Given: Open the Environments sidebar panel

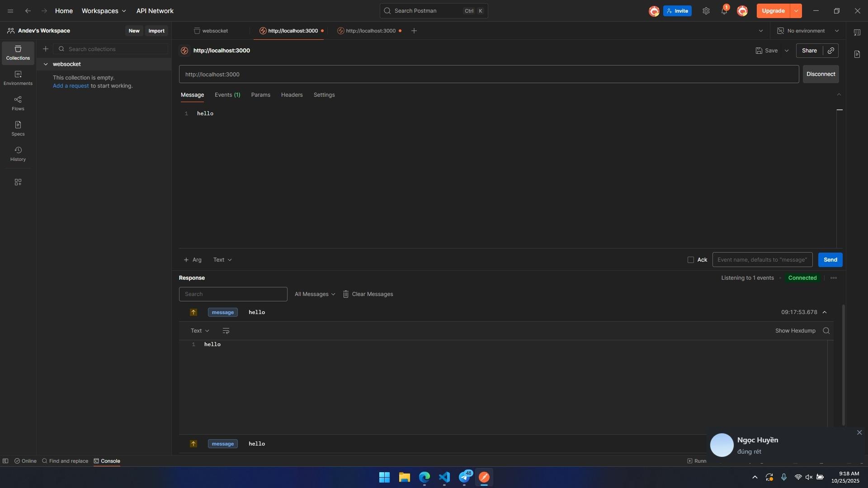Looking at the screenshot, I should 18,78.
